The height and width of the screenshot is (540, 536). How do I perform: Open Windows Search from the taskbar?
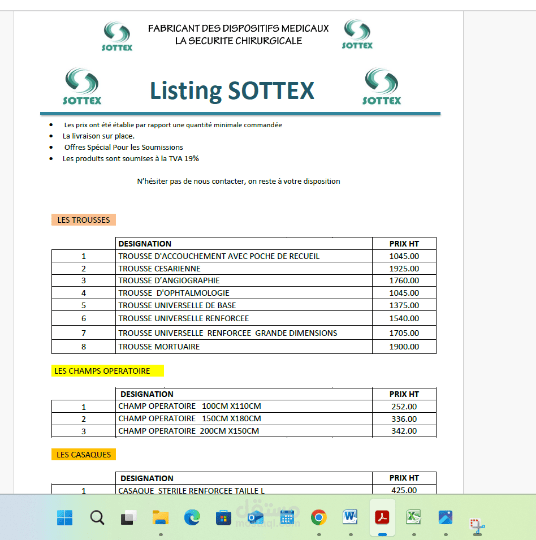97,517
